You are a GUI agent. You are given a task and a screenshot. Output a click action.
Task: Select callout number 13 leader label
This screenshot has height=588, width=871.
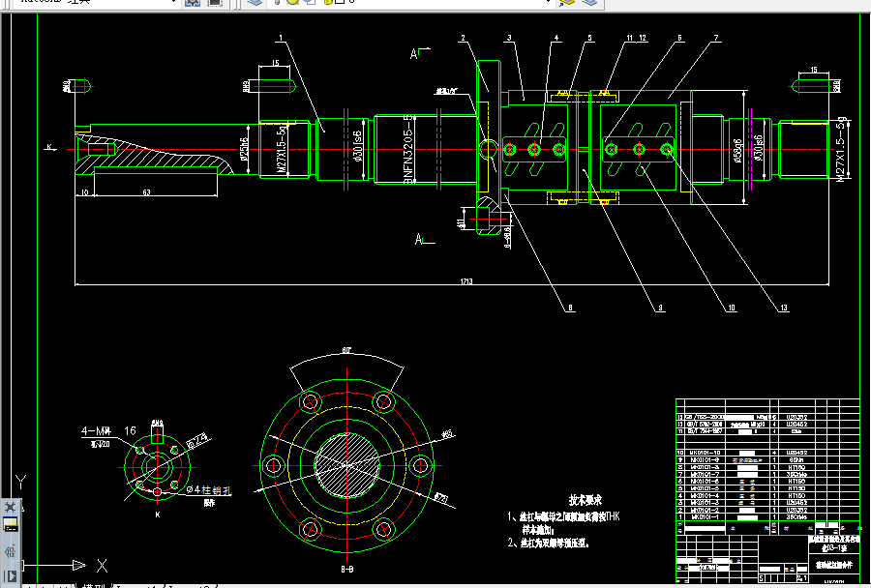coord(783,308)
